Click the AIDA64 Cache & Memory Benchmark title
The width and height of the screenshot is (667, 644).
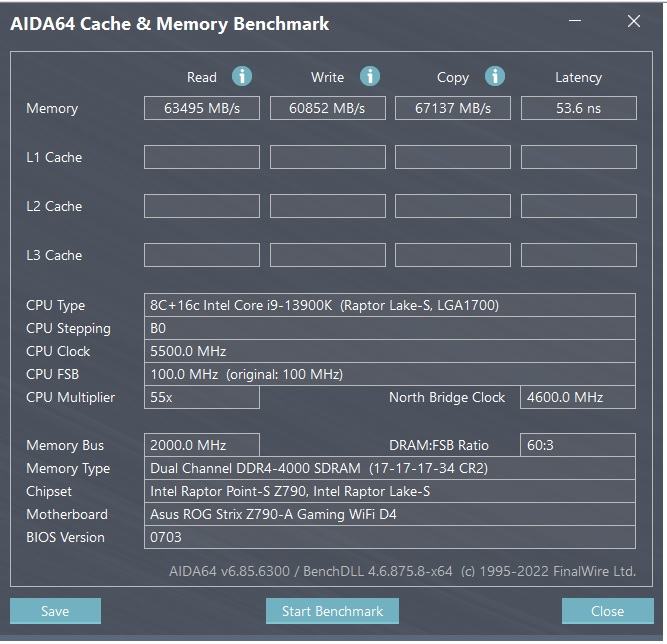pyautogui.click(x=170, y=24)
